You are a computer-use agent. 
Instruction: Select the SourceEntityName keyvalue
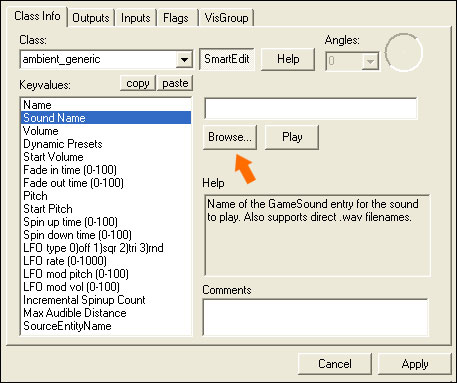click(x=106, y=326)
